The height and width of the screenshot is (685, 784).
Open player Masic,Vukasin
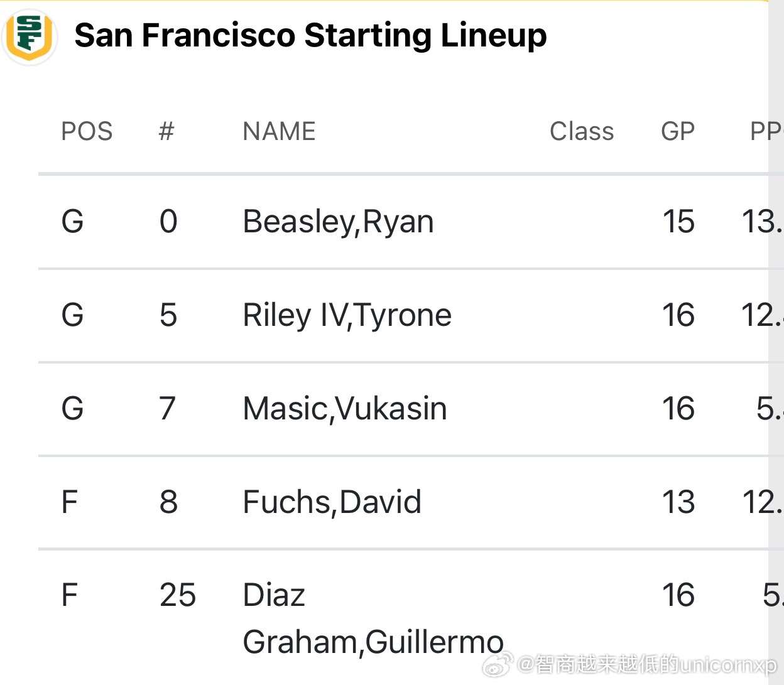pyautogui.click(x=345, y=409)
